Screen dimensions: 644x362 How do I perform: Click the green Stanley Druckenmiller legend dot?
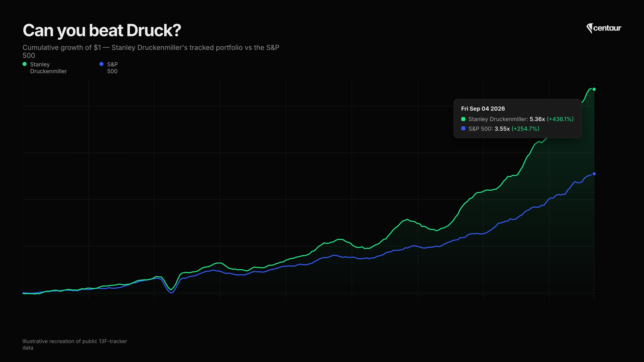click(25, 64)
